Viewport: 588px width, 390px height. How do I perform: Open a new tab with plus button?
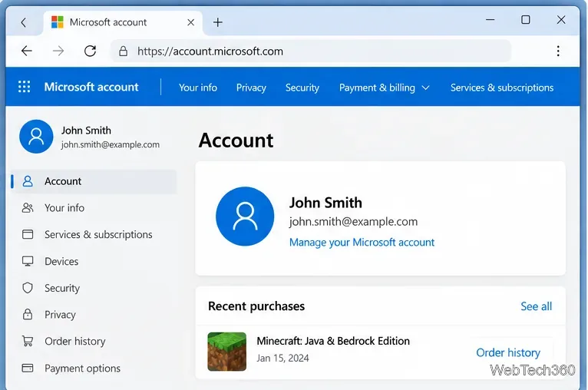tap(217, 22)
